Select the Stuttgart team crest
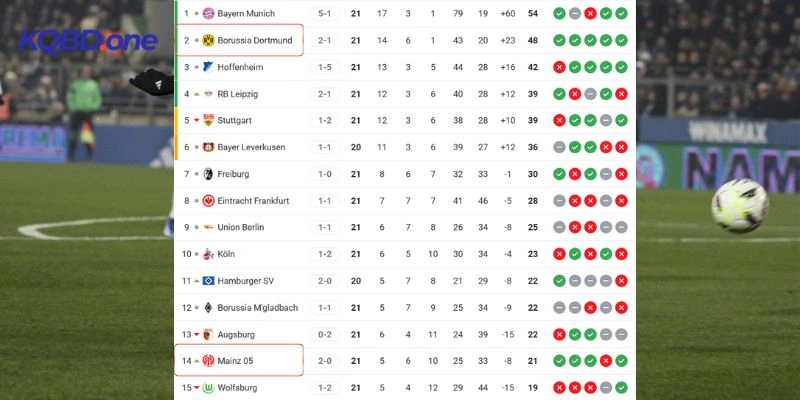The width and height of the screenshot is (800, 400). [208, 120]
